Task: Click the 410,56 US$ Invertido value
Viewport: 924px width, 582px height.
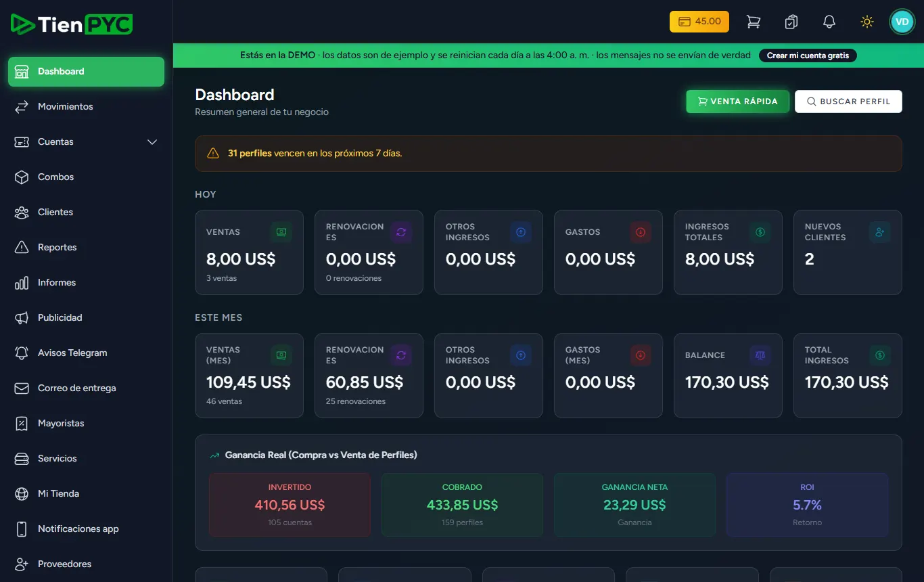Action: [x=290, y=505]
